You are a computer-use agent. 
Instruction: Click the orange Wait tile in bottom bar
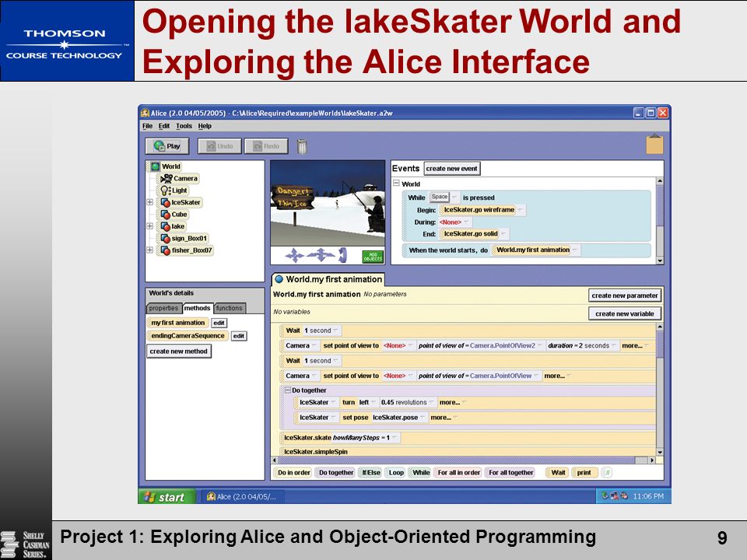click(557, 472)
